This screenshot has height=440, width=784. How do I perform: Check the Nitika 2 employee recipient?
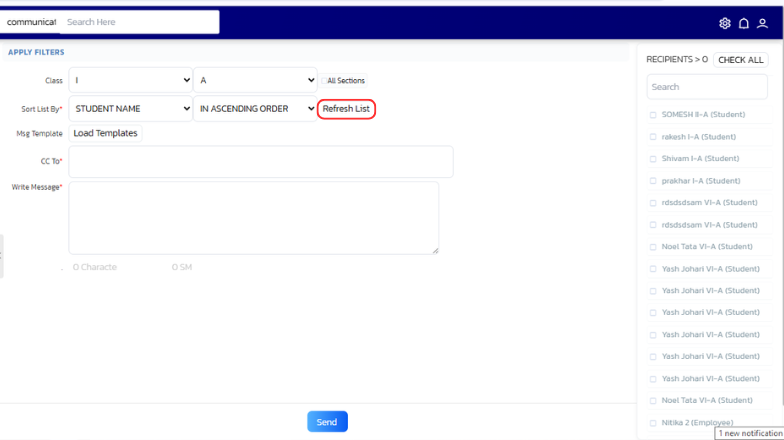pyautogui.click(x=653, y=423)
